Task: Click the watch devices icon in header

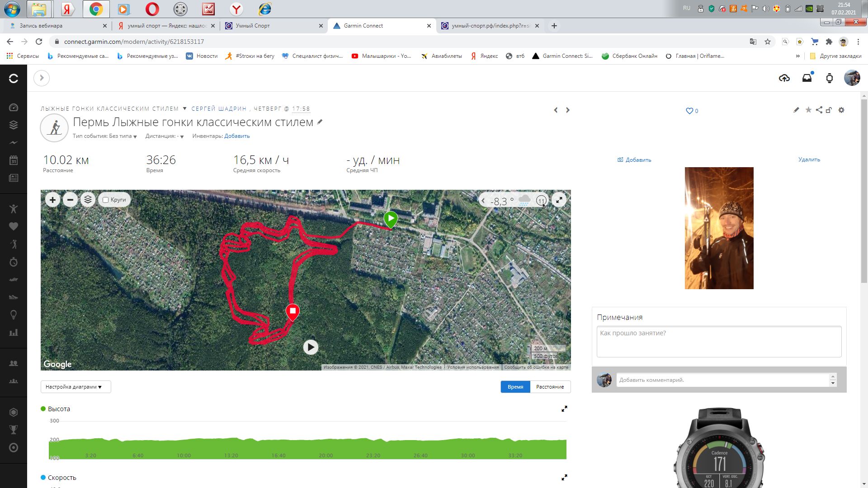Action: pyautogui.click(x=829, y=78)
